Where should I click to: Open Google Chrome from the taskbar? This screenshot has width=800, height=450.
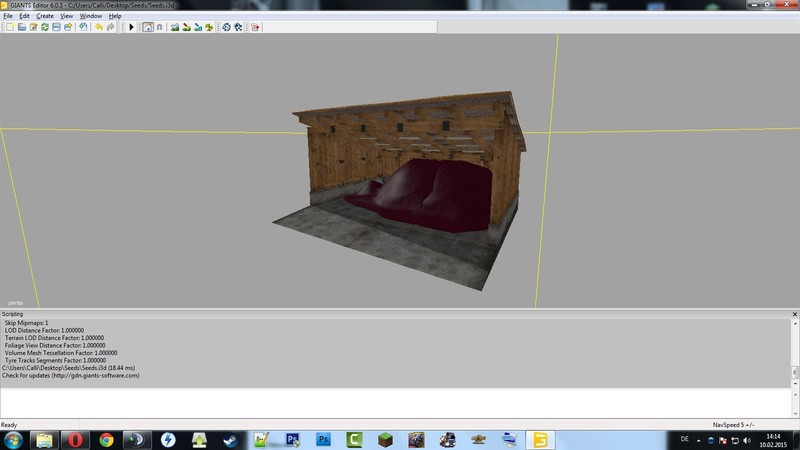(106, 439)
